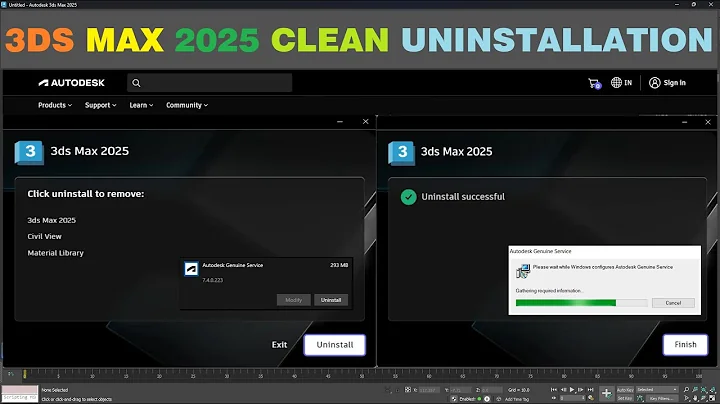
Task: Go to the end frame
Action: tap(591, 389)
